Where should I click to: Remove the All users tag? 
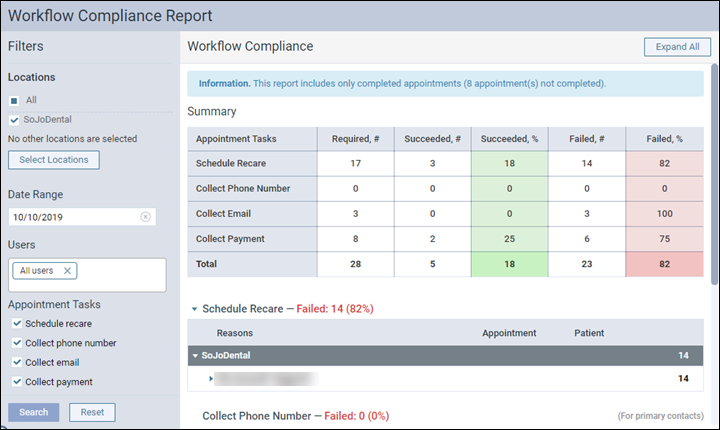(67, 271)
